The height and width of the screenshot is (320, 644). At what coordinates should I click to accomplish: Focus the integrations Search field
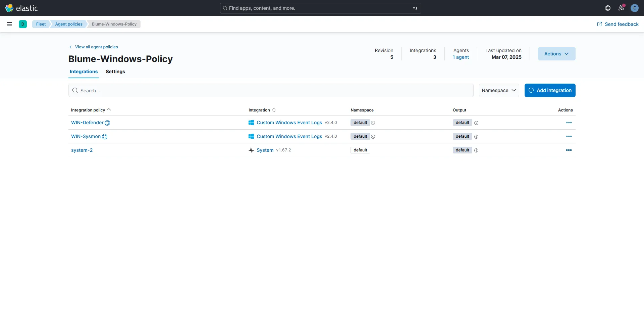pyautogui.click(x=271, y=91)
